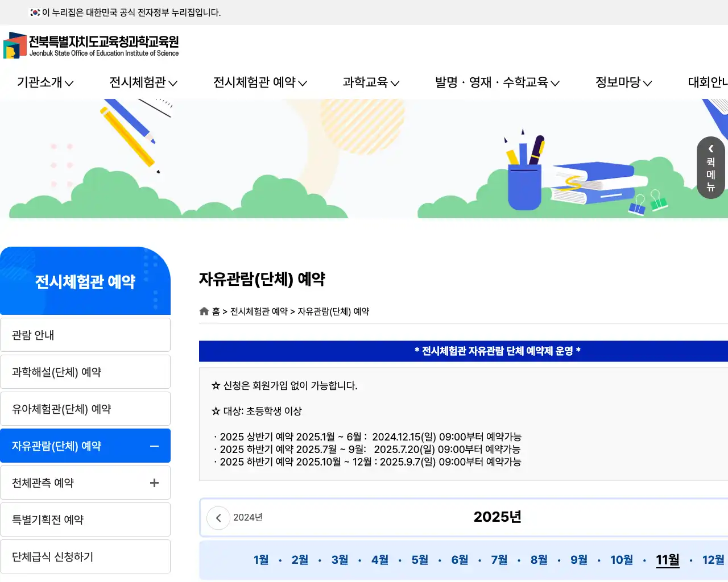Viewport: 728px width, 582px height.
Task: Open 유아체험관(단체) 예약 reservation page
Action: click(85, 409)
